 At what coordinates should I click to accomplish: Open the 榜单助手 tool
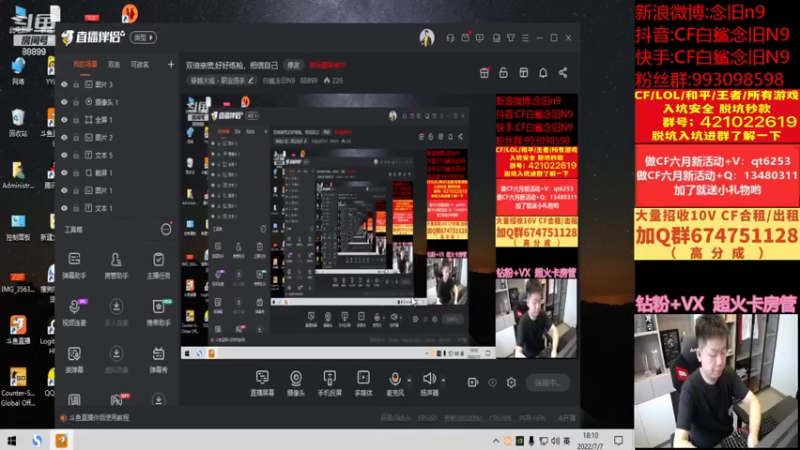click(x=158, y=312)
